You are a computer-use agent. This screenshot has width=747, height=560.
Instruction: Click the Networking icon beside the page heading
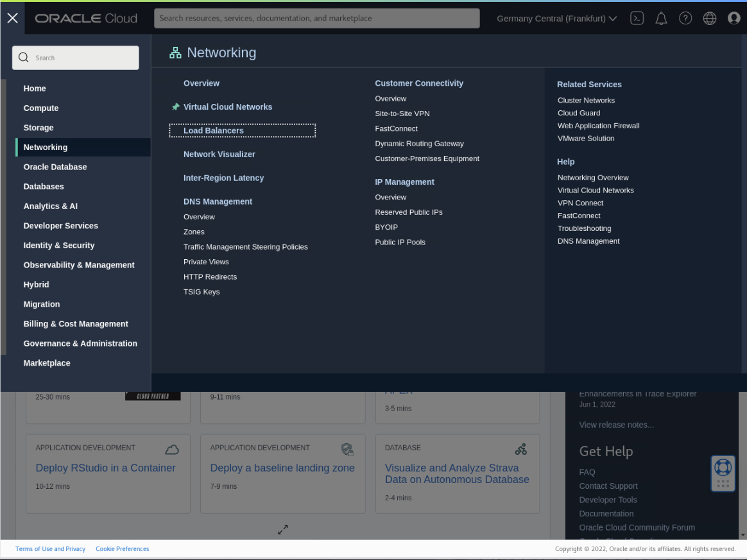tap(175, 53)
